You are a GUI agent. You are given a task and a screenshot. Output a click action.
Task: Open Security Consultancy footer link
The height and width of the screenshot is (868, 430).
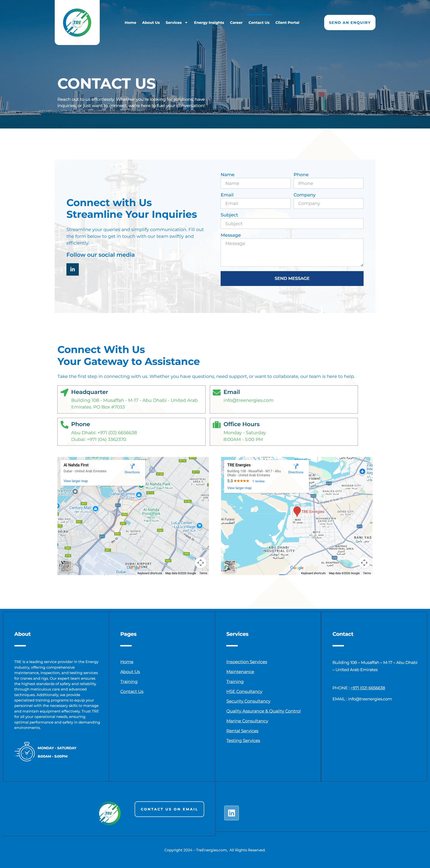tap(248, 701)
